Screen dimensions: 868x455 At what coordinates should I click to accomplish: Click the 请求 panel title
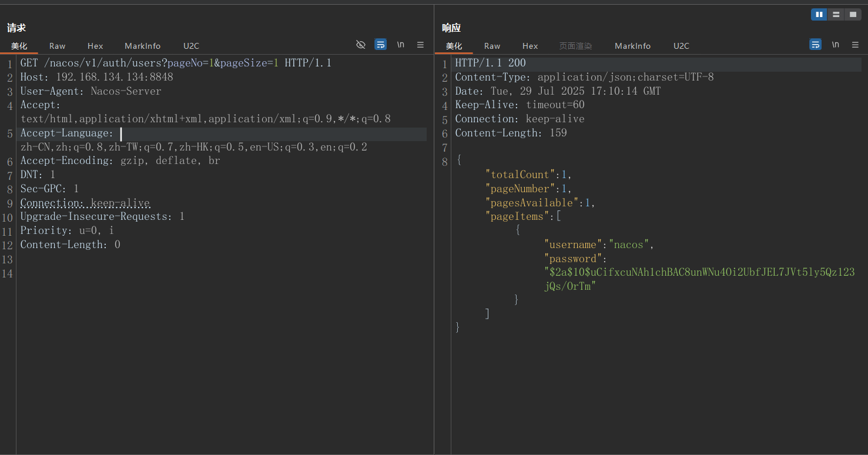[16, 28]
